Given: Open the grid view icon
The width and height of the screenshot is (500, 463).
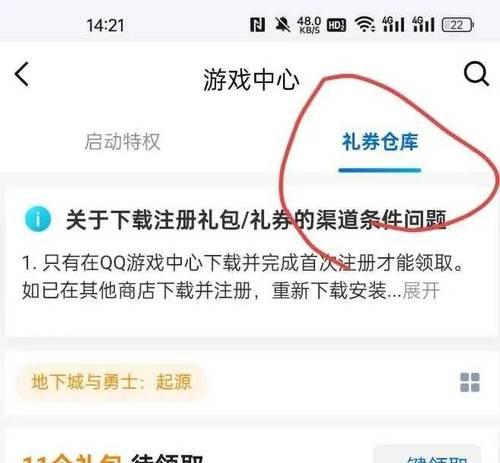Looking at the screenshot, I should point(470,382).
